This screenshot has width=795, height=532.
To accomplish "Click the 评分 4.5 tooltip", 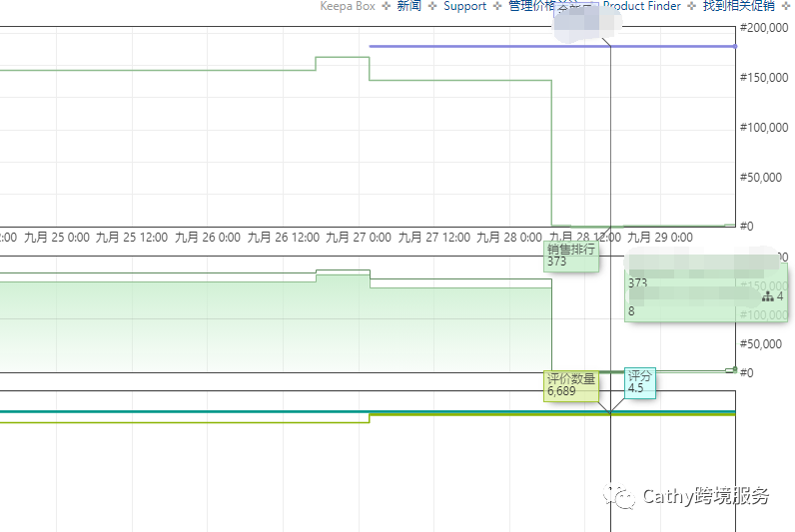I will point(640,382).
